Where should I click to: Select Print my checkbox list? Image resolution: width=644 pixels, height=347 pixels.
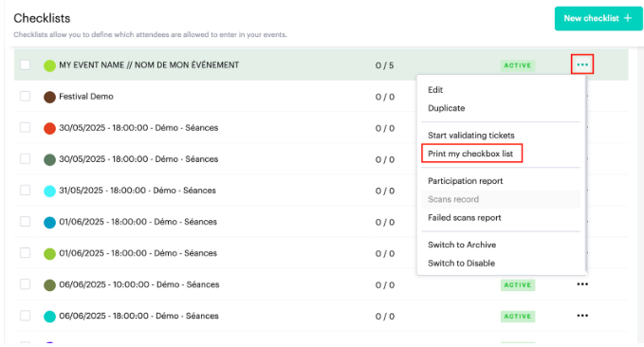pyautogui.click(x=470, y=154)
